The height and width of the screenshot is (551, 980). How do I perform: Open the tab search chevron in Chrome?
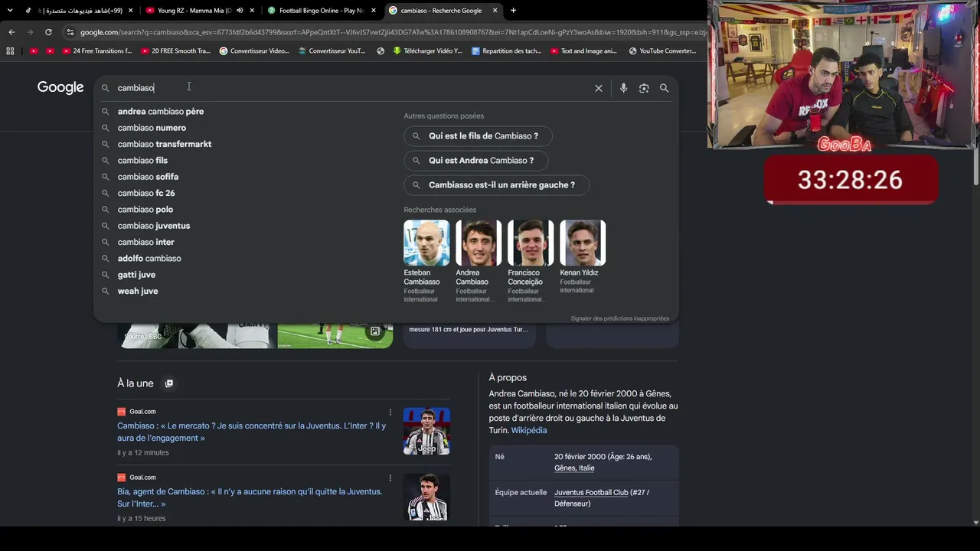pyautogui.click(x=10, y=10)
